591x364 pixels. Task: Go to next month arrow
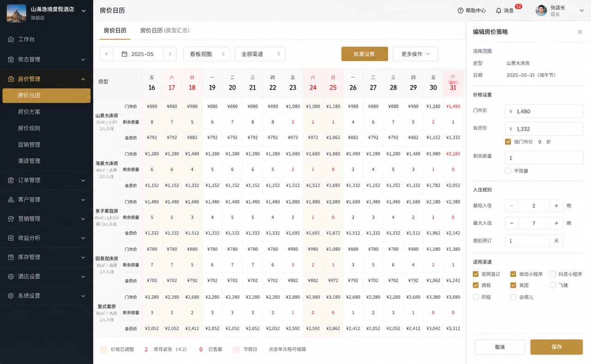pyautogui.click(x=170, y=54)
